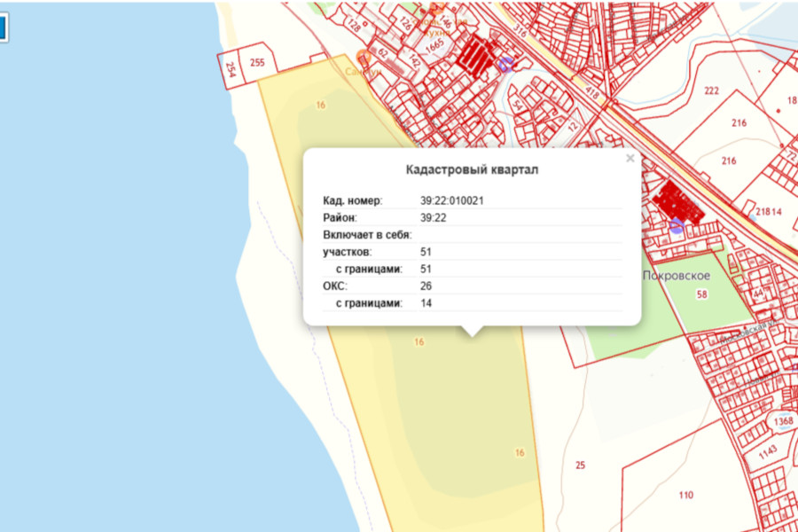Click the blue square button at top-left

click(x=2, y=27)
